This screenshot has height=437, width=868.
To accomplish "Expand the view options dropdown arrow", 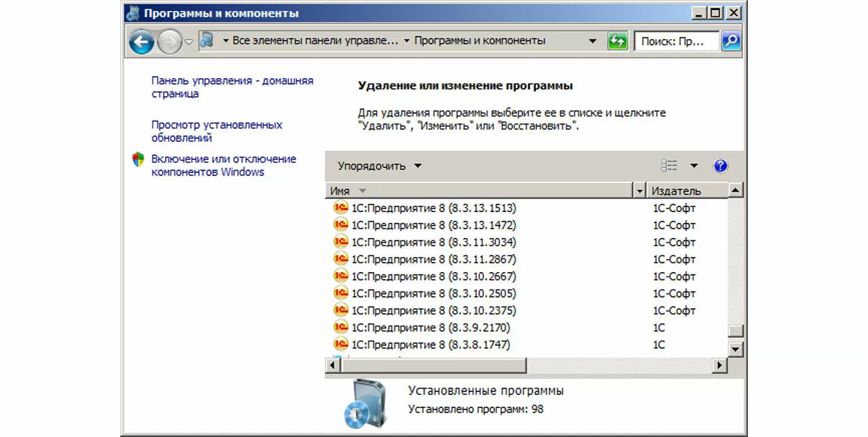I will 694,166.
